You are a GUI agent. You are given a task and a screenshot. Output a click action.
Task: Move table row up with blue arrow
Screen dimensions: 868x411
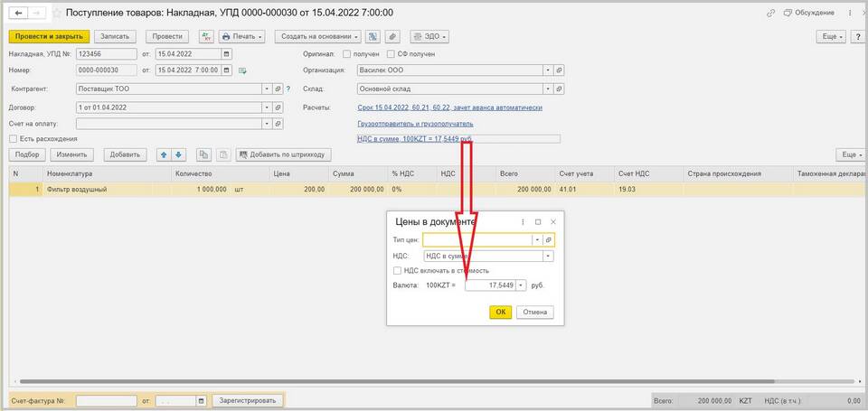pos(164,154)
